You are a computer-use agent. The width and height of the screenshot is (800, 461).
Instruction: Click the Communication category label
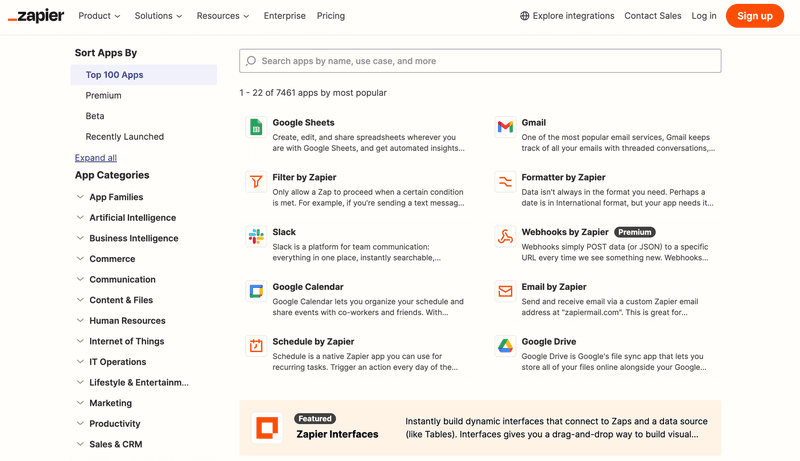click(x=122, y=279)
